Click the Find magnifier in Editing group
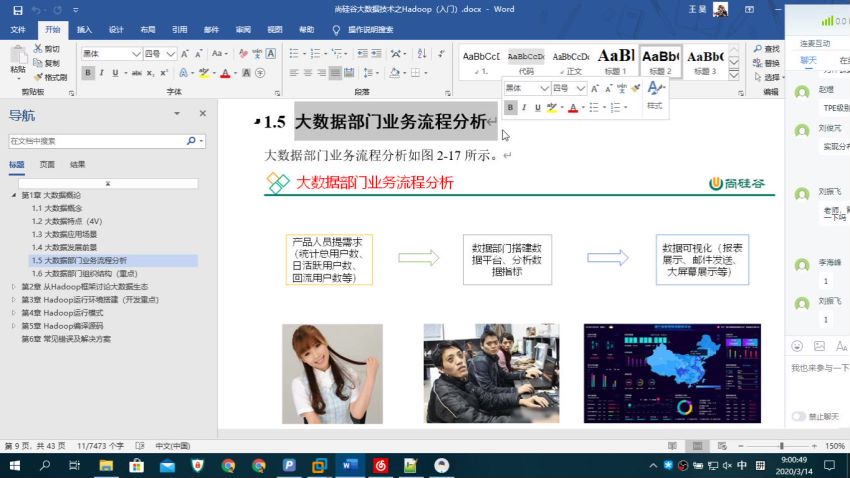Image resolution: width=850 pixels, height=478 pixels. click(758, 49)
